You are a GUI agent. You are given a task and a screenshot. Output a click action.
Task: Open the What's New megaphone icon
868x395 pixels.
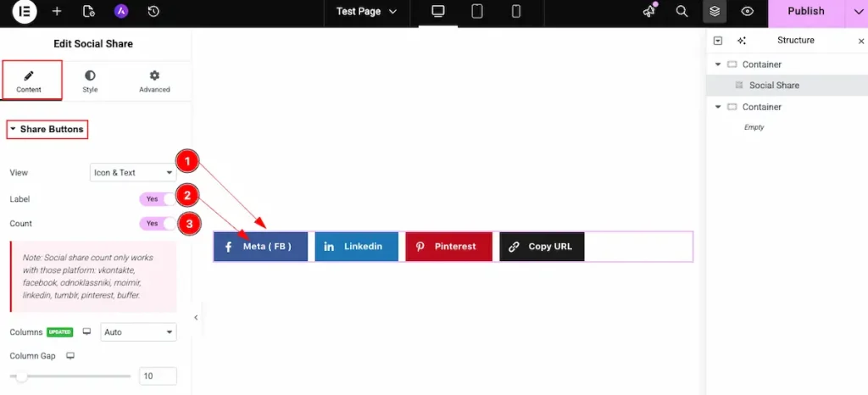649,12
